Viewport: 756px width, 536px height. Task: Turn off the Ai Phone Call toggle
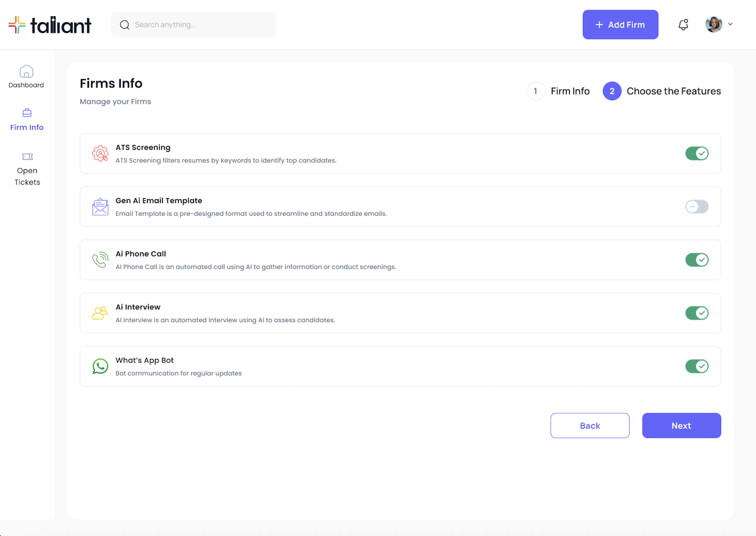pyautogui.click(x=697, y=260)
